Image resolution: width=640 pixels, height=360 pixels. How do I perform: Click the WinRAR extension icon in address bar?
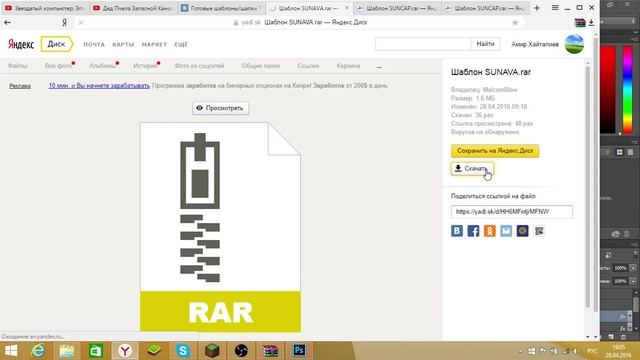coord(580,23)
